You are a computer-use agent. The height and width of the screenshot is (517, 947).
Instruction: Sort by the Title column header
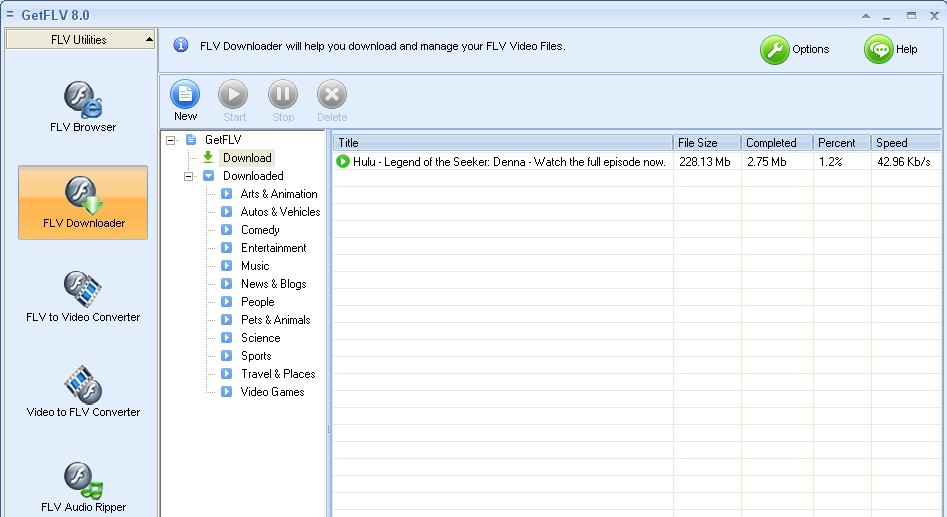click(502, 143)
